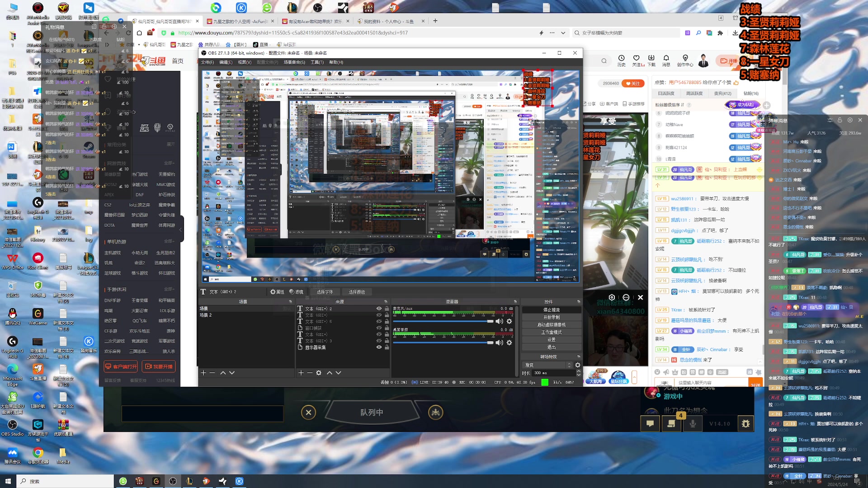Enable 工作室模式 studio mode
This screenshot has width=868, height=488.
[x=552, y=332]
